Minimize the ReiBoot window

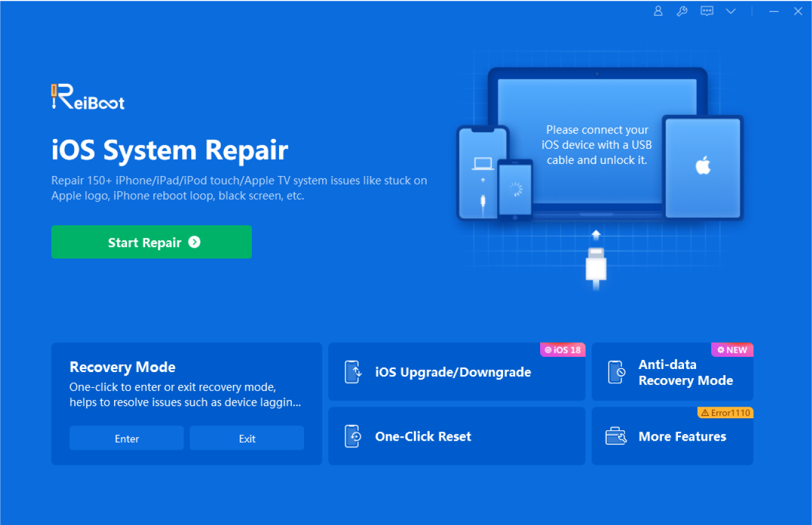774,11
